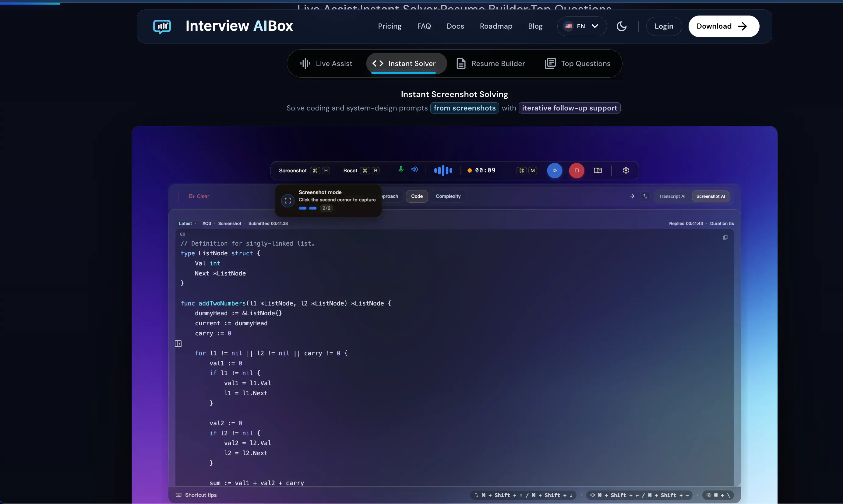
Task: Toggle the green microphone icon
Action: (x=401, y=169)
